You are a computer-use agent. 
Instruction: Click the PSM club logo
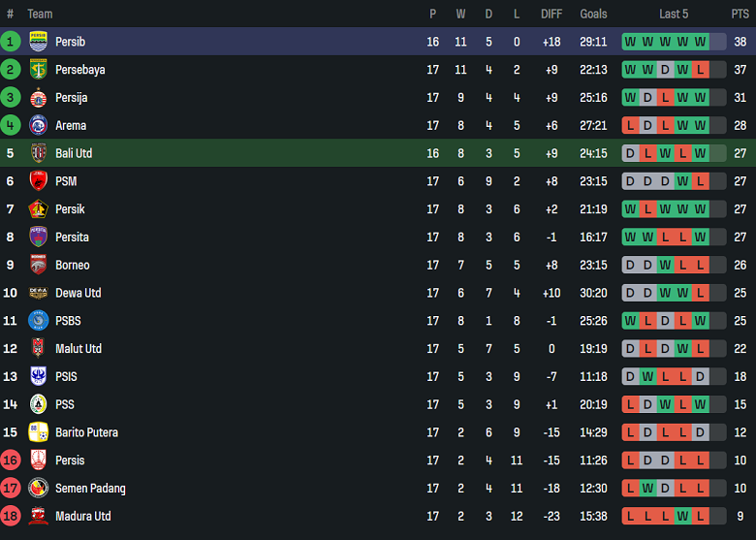pos(39,181)
